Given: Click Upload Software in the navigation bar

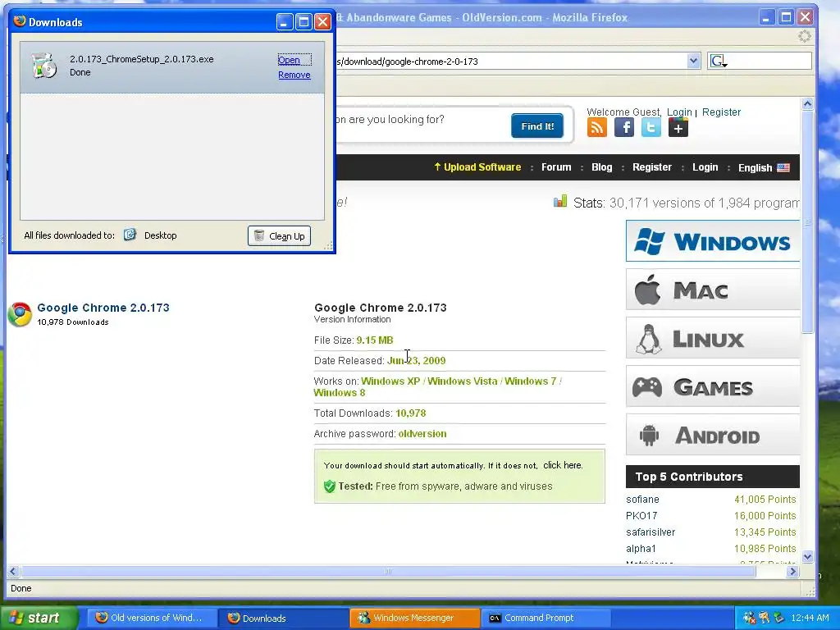Looking at the screenshot, I should click(x=477, y=167).
